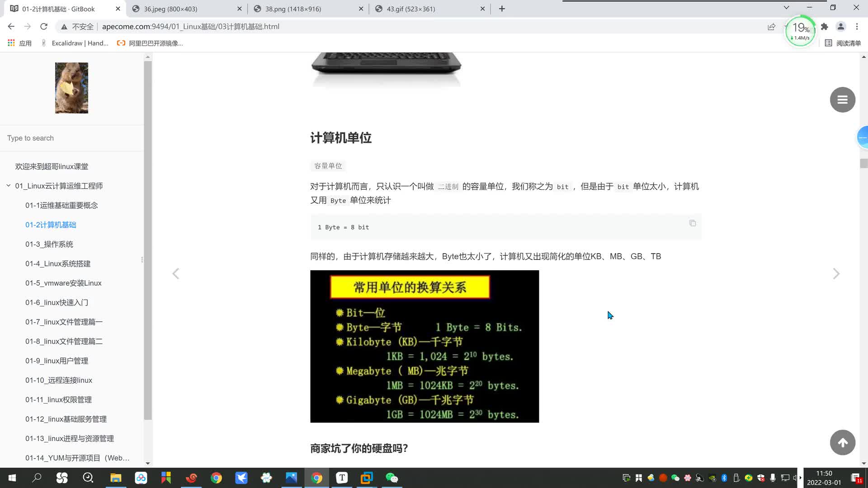
Task: Click the left navigation previous arrow
Action: (x=175, y=273)
